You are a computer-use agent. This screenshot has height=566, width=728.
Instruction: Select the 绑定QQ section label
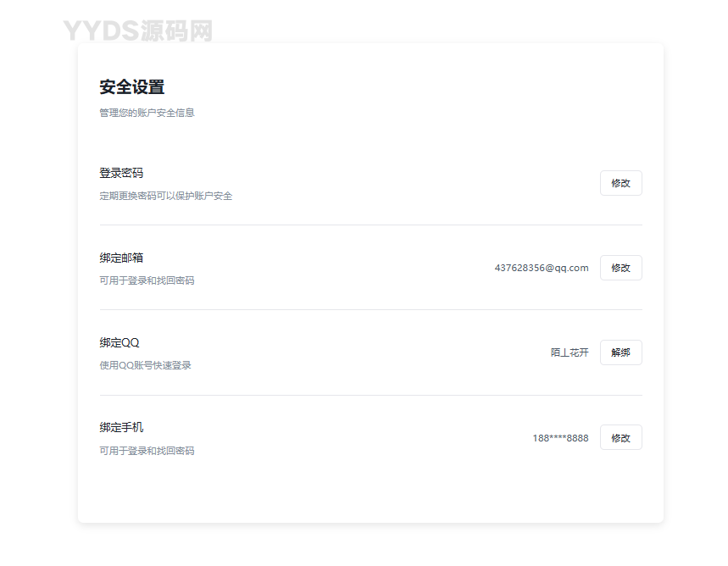(x=119, y=341)
